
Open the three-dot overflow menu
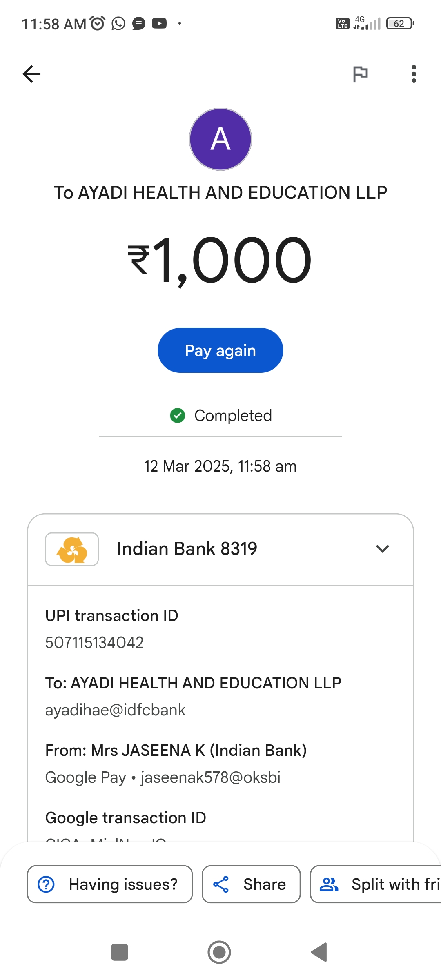coord(414,74)
